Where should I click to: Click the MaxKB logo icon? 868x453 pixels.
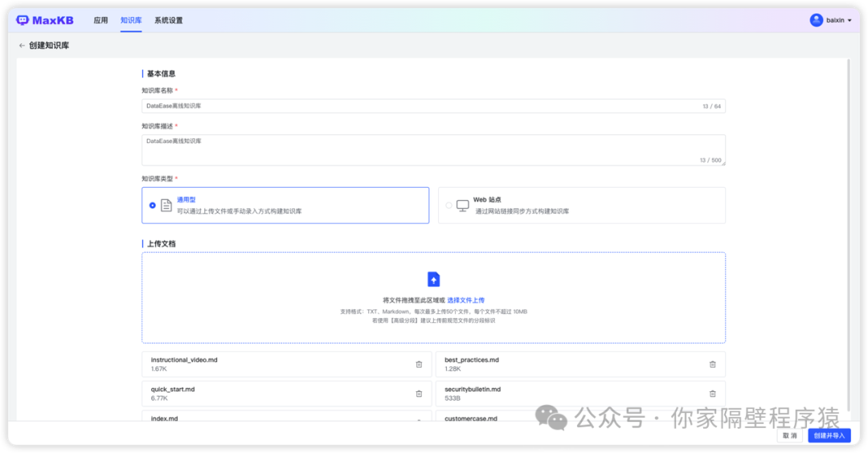coord(23,20)
